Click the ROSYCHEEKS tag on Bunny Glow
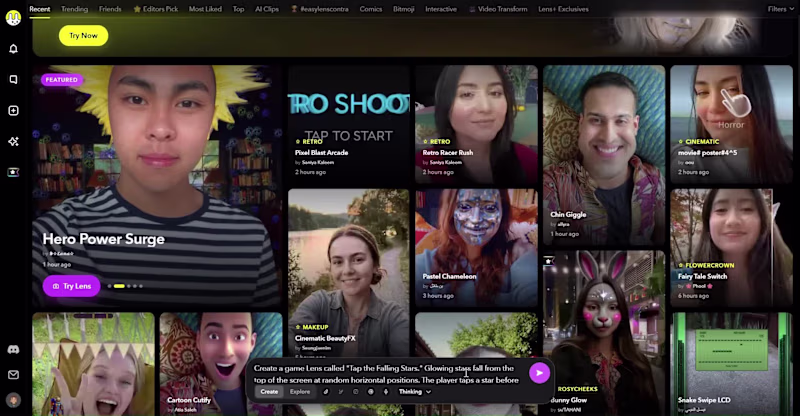Image resolution: width=800 pixels, height=416 pixels. (x=577, y=389)
